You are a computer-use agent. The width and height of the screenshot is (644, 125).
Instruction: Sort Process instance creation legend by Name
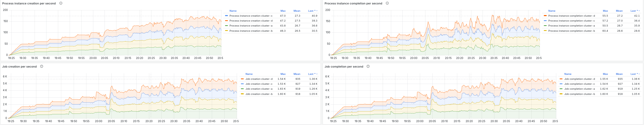point(233,11)
